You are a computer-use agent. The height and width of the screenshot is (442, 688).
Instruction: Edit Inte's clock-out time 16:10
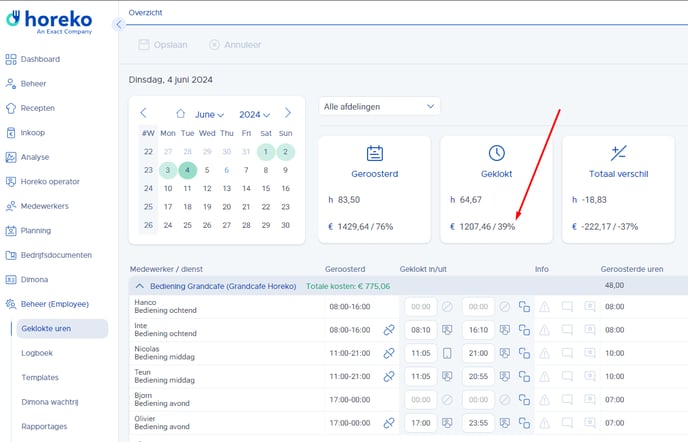(478, 330)
